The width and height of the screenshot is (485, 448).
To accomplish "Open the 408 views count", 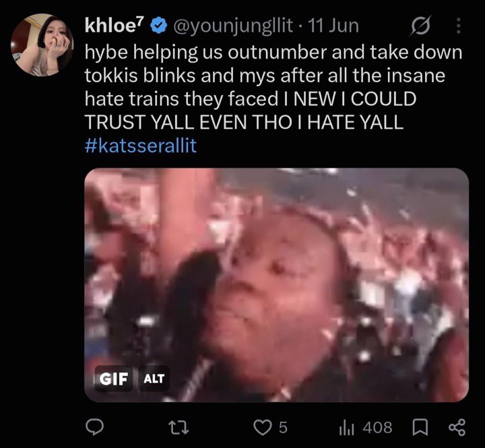I will coord(377,428).
